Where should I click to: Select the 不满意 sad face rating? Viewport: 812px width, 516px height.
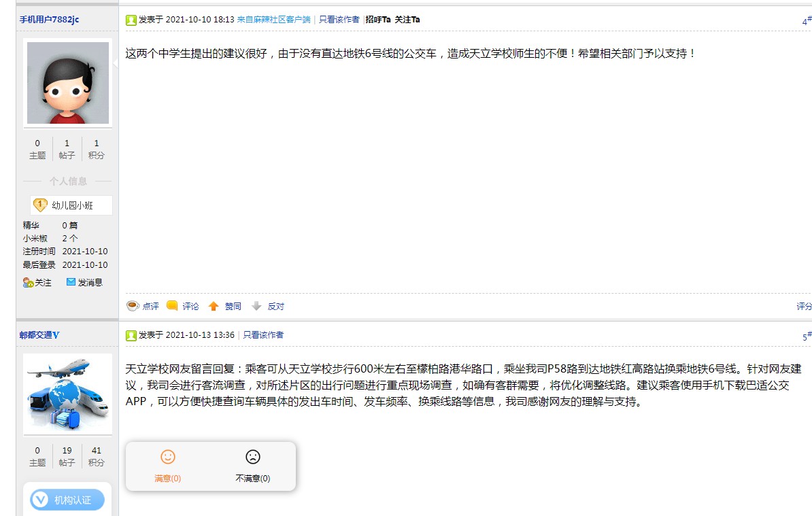(x=253, y=457)
